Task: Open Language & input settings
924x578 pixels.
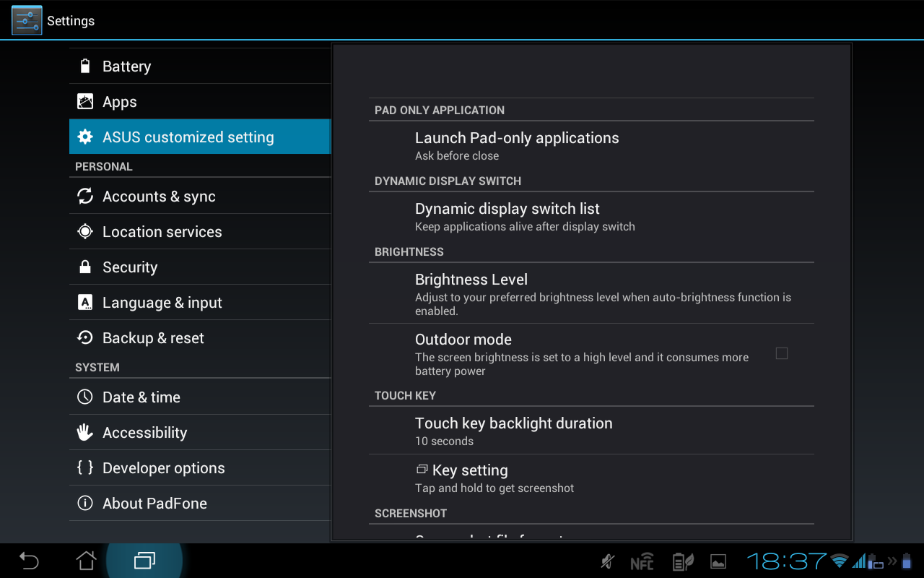Action: 200,303
